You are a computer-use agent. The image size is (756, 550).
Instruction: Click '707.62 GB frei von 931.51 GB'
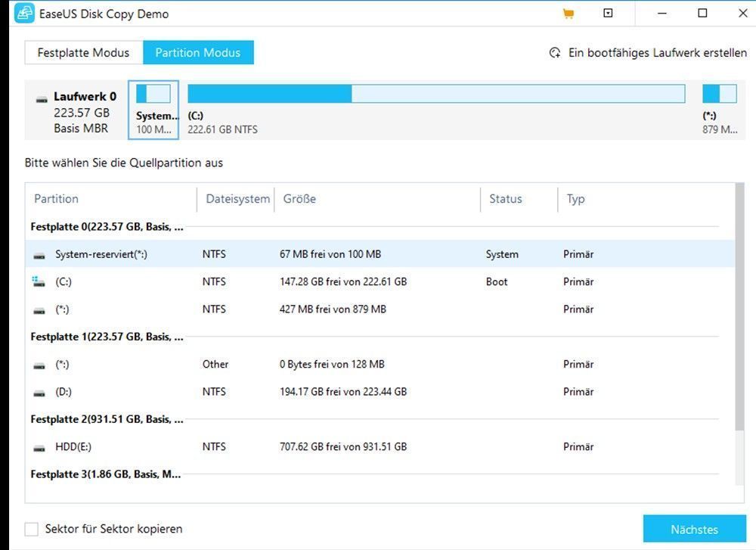point(343,447)
